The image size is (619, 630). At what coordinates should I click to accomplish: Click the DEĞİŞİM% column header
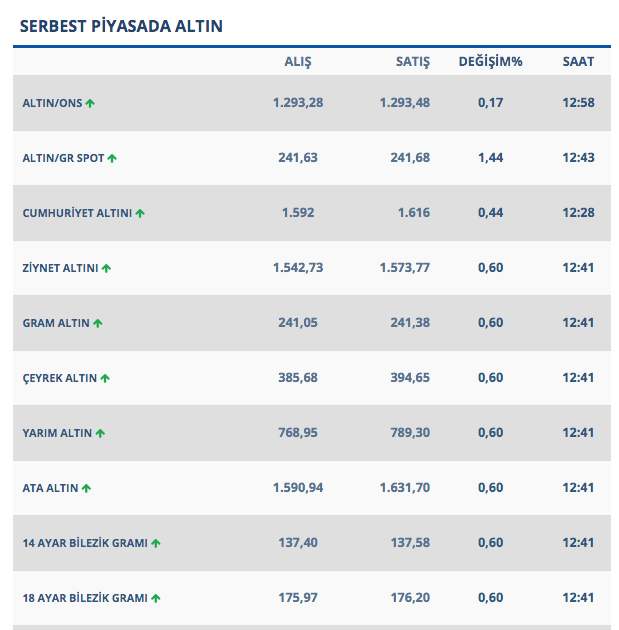[491, 62]
